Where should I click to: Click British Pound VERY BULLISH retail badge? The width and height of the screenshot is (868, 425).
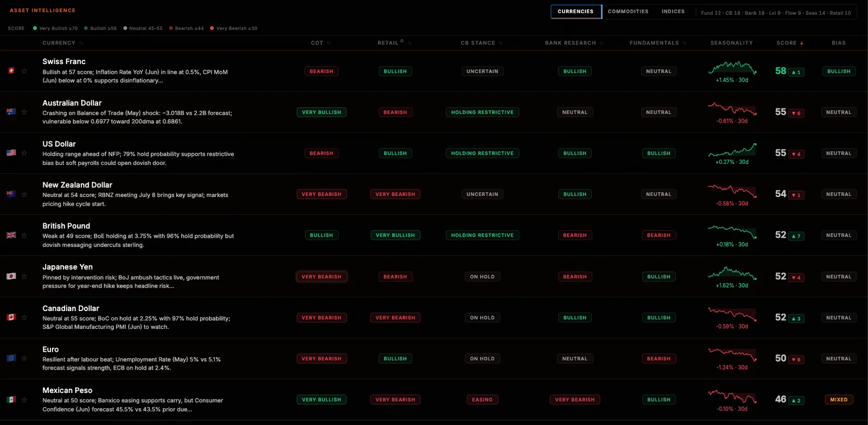click(x=395, y=235)
